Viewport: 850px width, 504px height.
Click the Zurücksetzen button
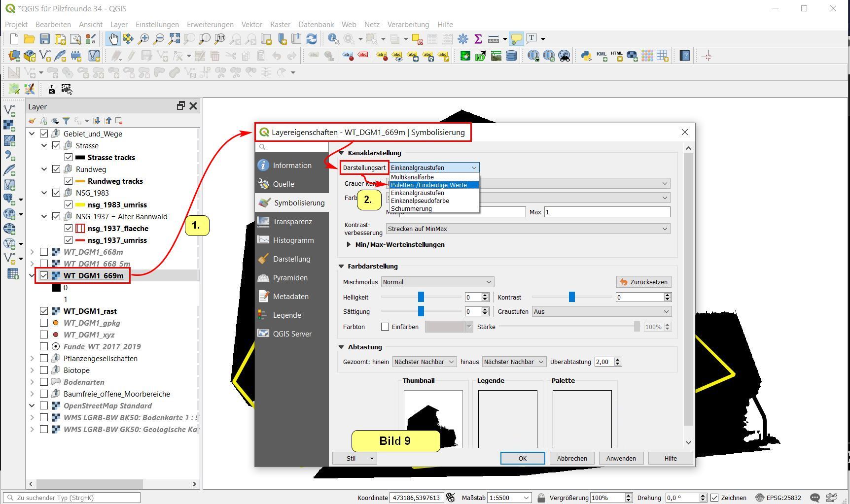(643, 282)
